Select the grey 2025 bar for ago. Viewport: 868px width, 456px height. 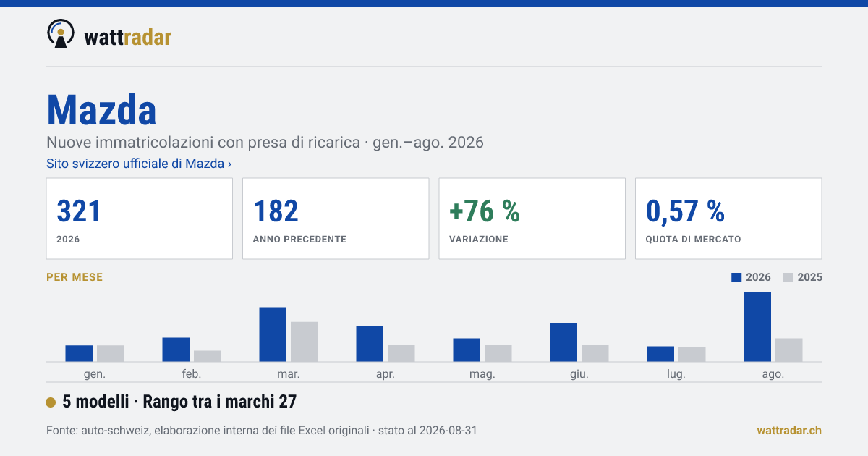click(789, 350)
